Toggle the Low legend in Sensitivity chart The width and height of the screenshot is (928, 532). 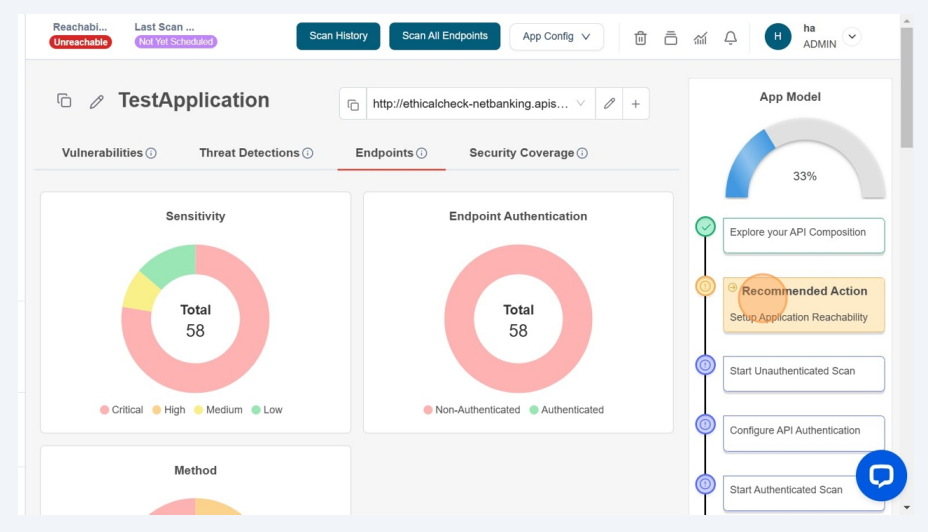(x=267, y=410)
